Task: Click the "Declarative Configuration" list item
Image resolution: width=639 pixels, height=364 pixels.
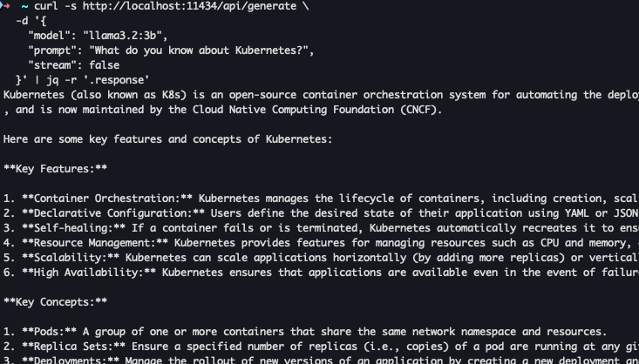Action: (321, 213)
